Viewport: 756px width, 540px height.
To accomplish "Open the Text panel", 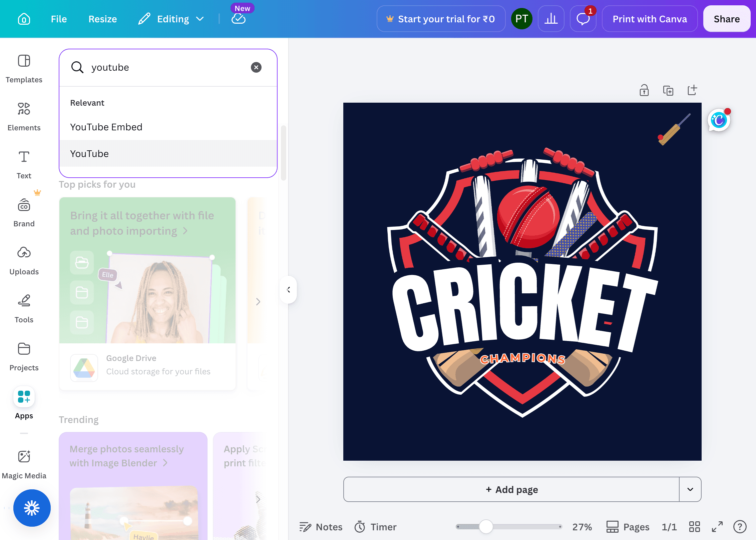I will click(24, 165).
